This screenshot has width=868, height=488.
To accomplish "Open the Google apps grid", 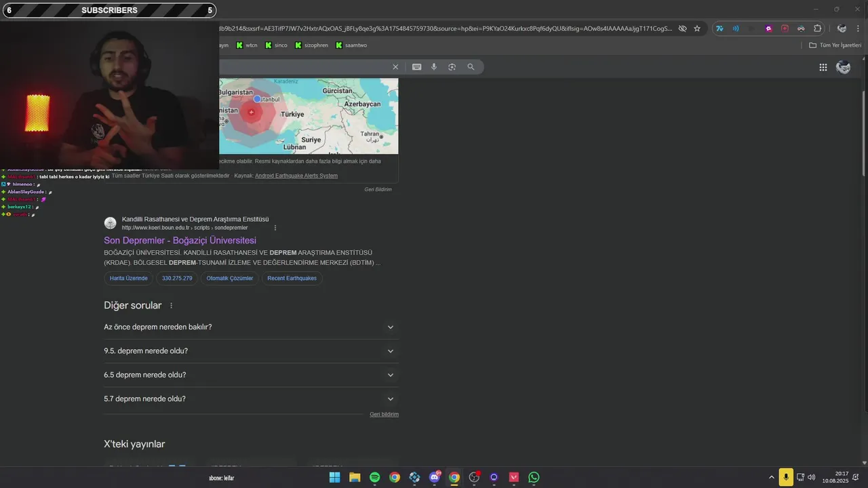I will pyautogui.click(x=823, y=67).
